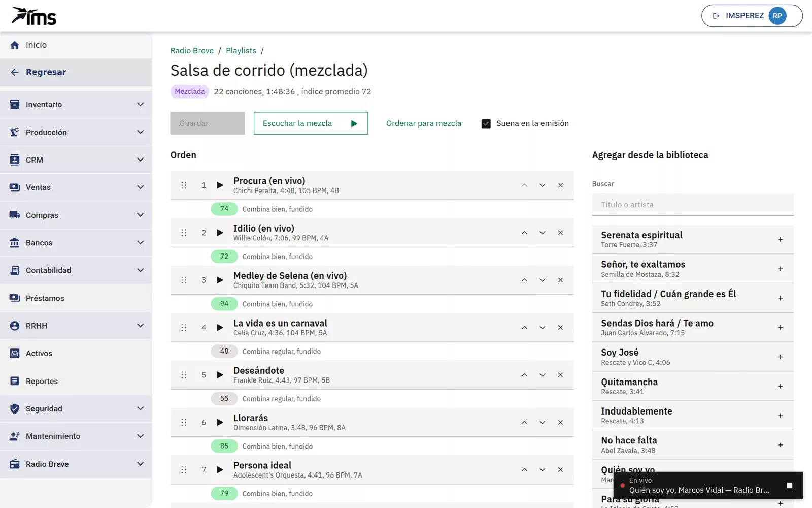Click Ordenar para mezcla link

424,123
